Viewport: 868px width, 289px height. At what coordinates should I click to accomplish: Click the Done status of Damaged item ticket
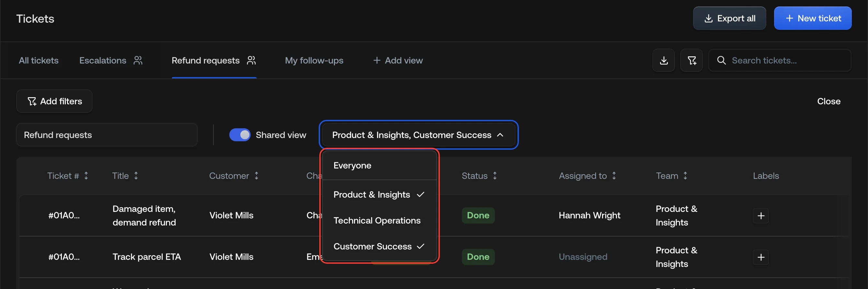478,215
